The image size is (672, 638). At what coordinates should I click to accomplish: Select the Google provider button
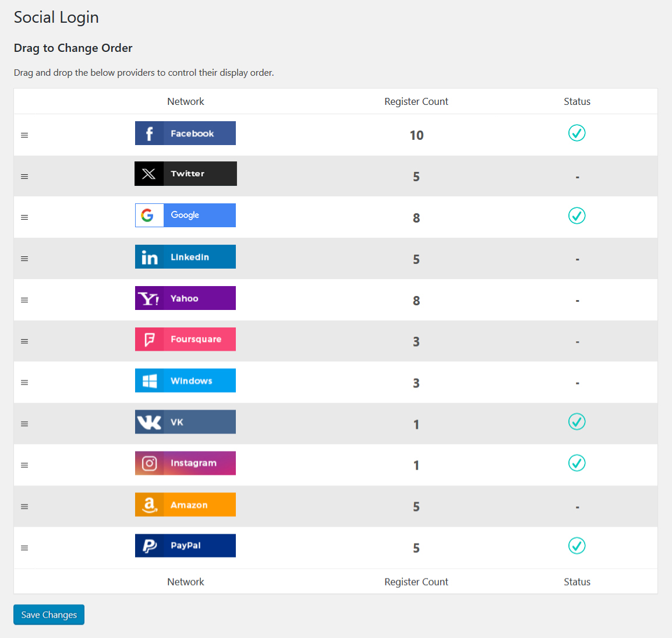(185, 215)
